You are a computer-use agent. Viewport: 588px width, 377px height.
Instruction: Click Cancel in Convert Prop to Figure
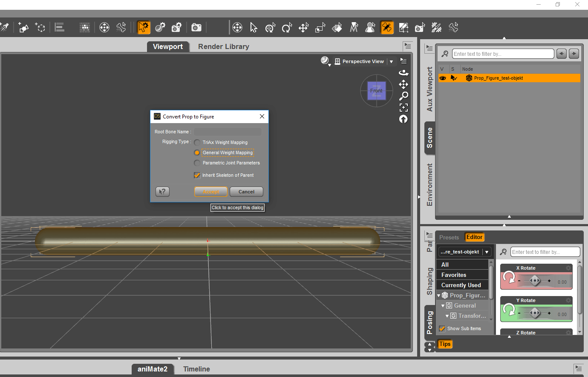tap(246, 192)
